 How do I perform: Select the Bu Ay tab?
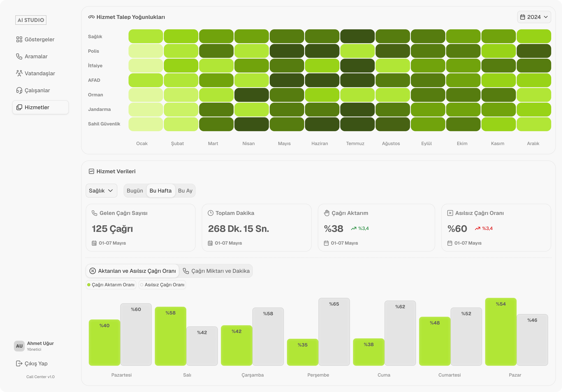[x=185, y=191]
